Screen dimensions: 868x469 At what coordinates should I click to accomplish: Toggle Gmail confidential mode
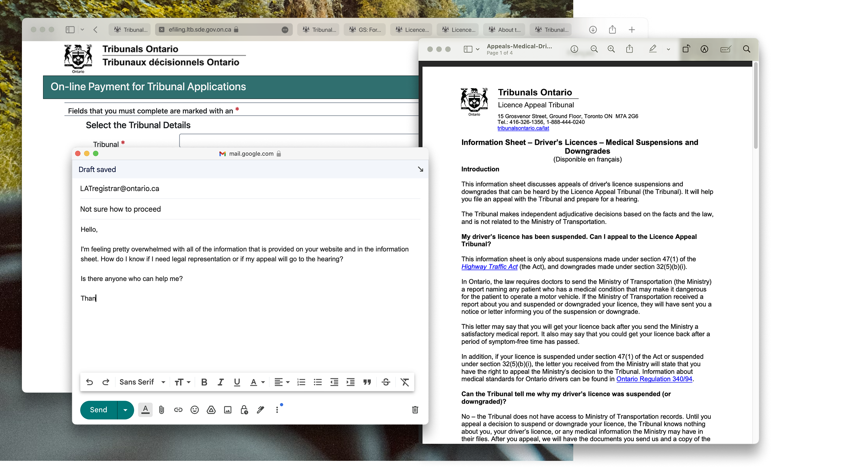[244, 410]
